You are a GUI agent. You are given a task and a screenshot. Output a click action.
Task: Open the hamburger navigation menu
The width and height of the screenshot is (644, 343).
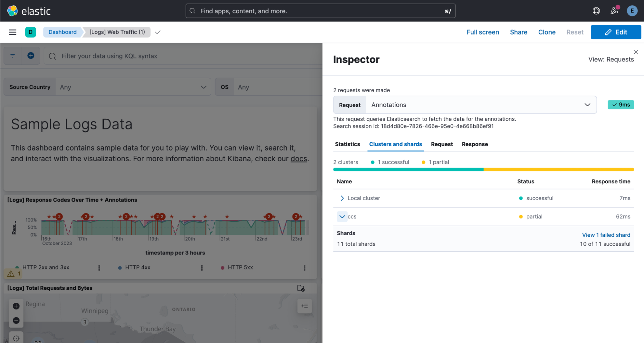pyautogui.click(x=13, y=32)
